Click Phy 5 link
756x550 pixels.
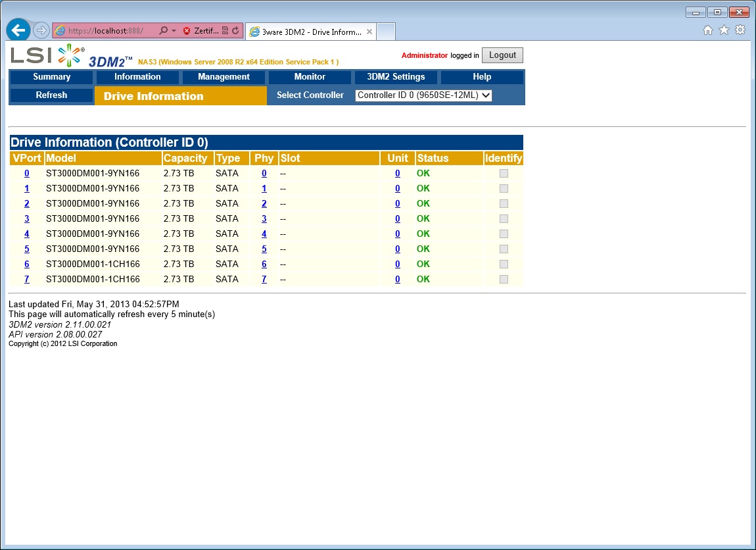(264, 249)
